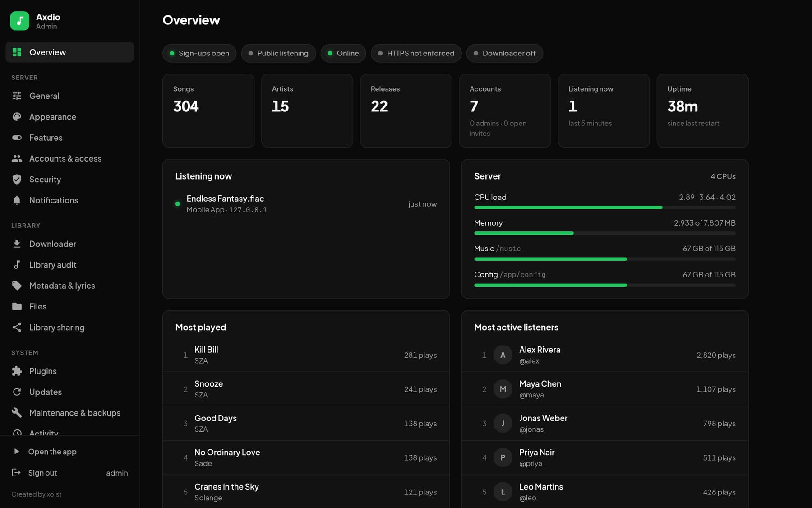This screenshot has width=812, height=508.
Task: Select Metadata & lyrics menu item
Action: tap(69, 286)
